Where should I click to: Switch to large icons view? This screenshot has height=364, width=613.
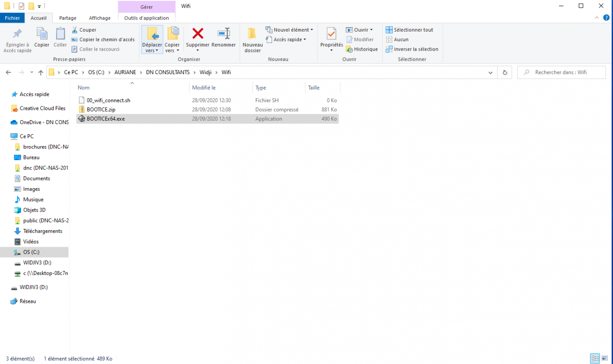click(605, 358)
